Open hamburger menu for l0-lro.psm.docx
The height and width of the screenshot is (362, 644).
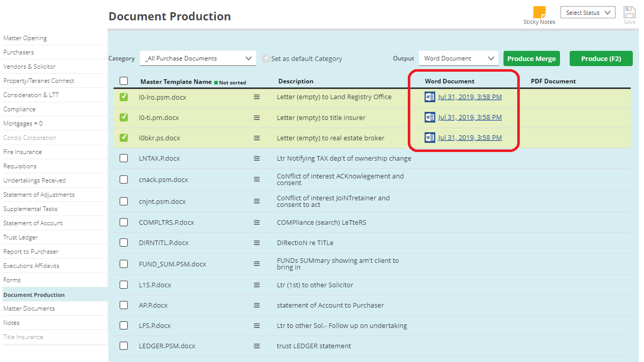click(257, 97)
